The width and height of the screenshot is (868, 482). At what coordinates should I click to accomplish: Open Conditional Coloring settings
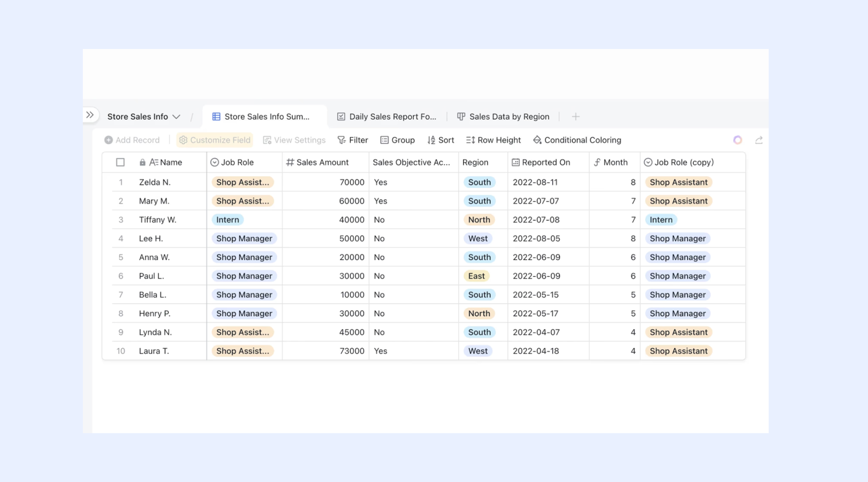[577, 140]
